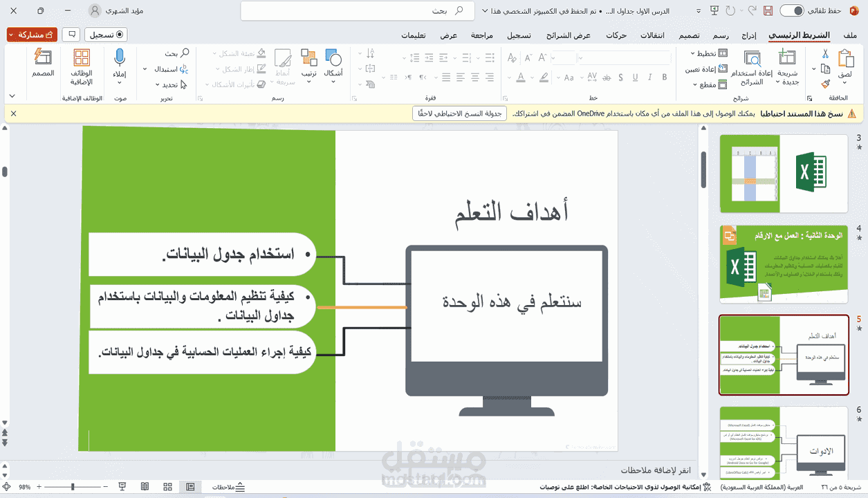Open the font name combo box
This screenshot has height=498, width=868.
(625, 58)
